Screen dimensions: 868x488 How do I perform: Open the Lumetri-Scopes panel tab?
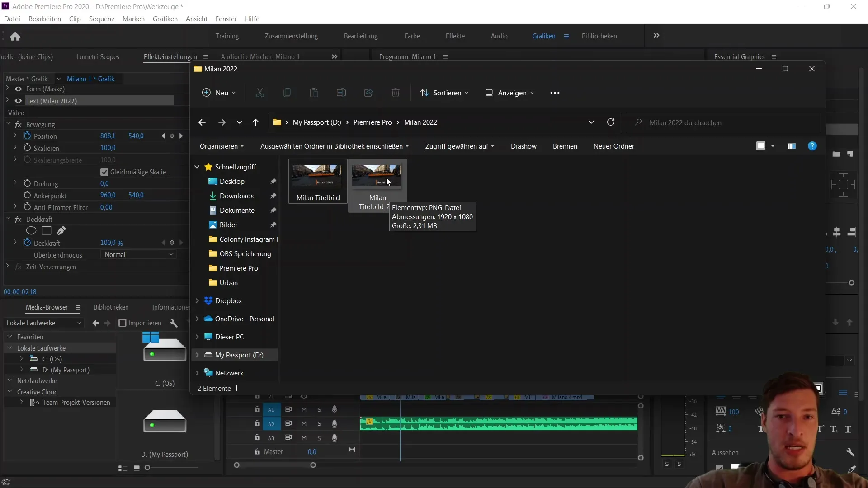[x=98, y=57]
